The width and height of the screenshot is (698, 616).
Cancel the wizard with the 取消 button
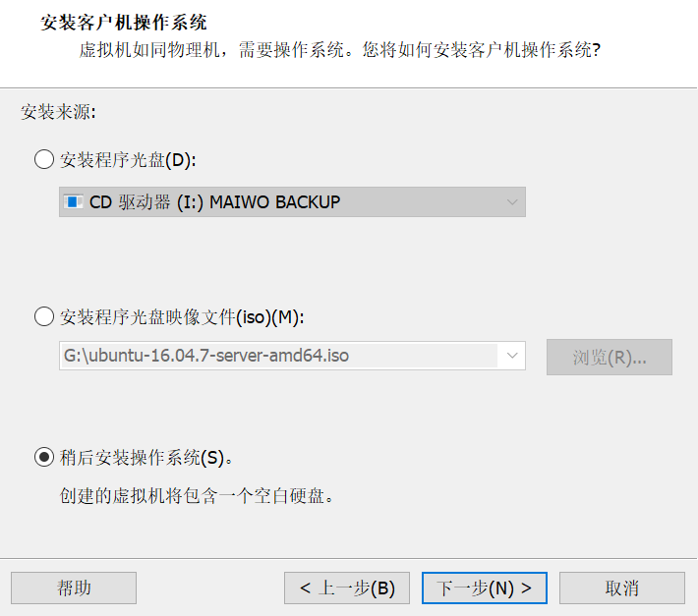622,588
